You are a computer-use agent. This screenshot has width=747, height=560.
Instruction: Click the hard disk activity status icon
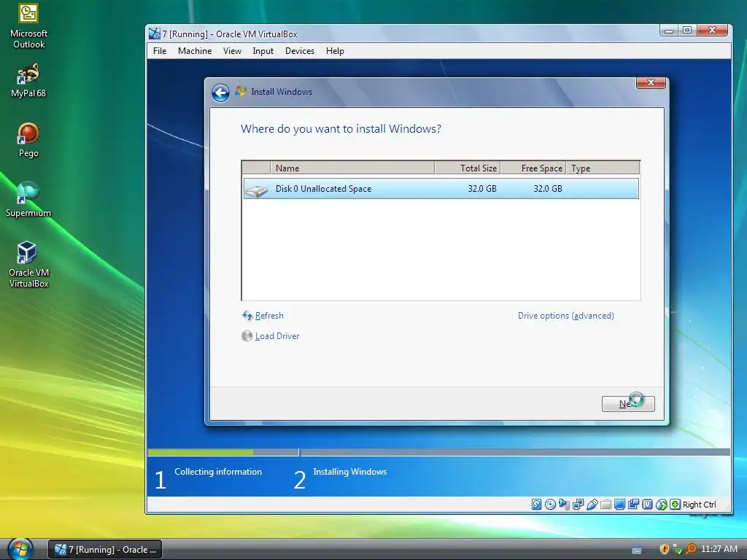pos(536,505)
